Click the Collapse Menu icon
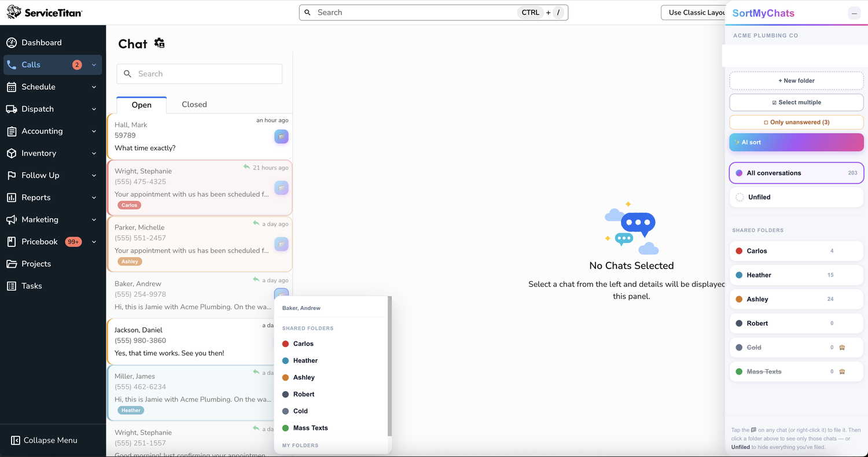 [x=16, y=440]
